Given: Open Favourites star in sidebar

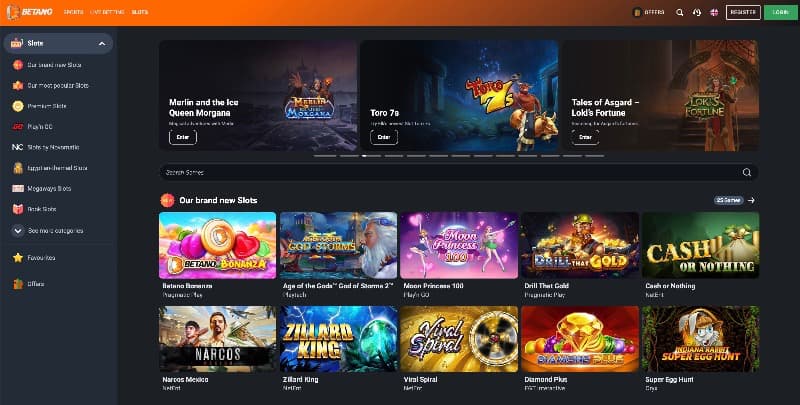Looking at the screenshot, I should pyautogui.click(x=18, y=258).
